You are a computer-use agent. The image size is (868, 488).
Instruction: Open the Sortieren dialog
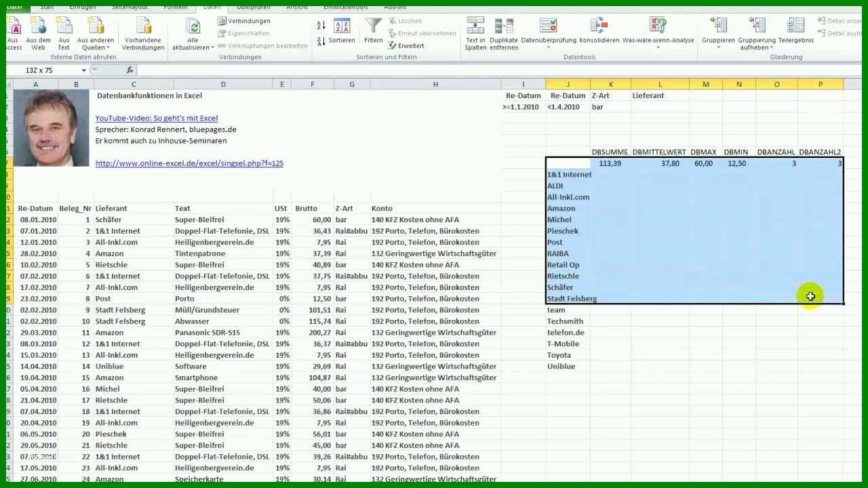[342, 32]
